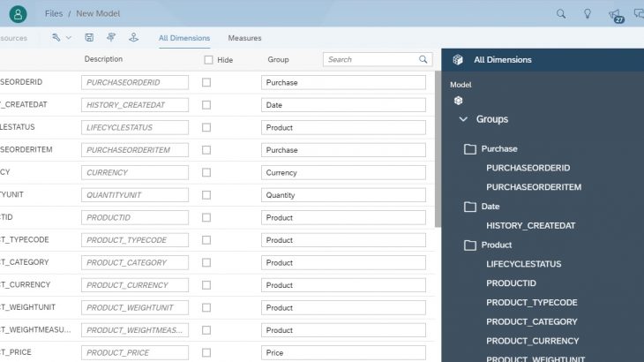Click the Date folder icon
The height and width of the screenshot is (362, 644).
coord(470,207)
